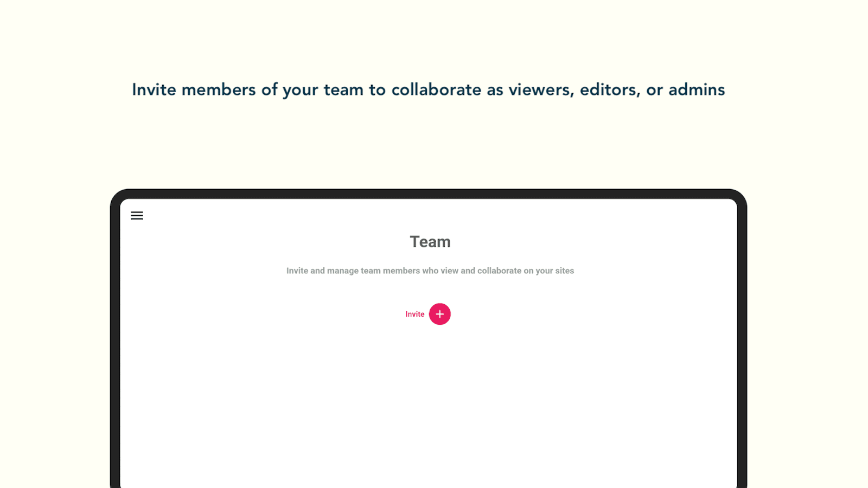Click the tablet's left black bezel
Screen dimensions: 868x488
click(x=114, y=352)
